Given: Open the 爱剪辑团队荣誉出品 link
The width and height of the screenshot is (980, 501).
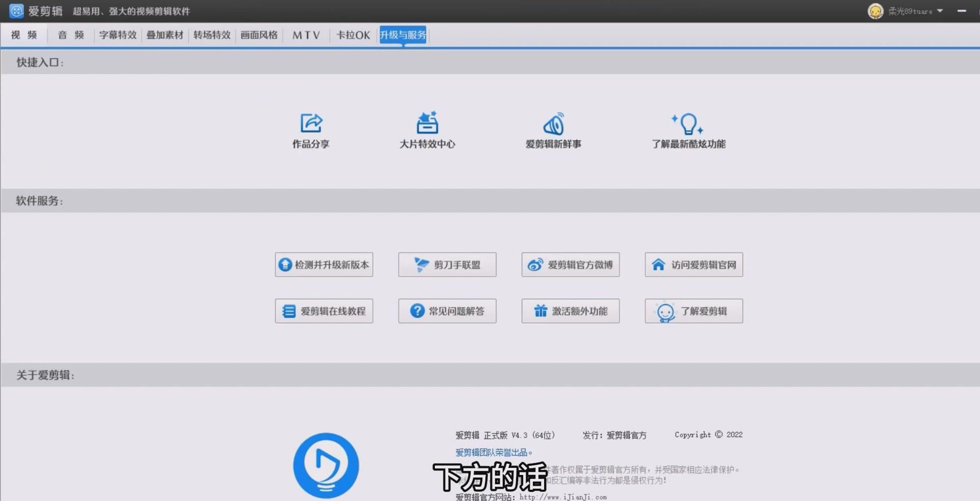Looking at the screenshot, I should pyautogui.click(x=493, y=453).
